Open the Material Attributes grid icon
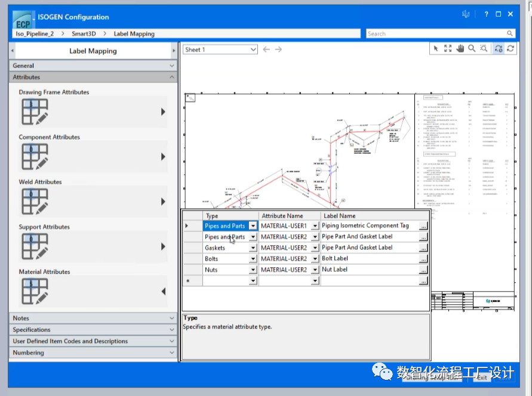The height and width of the screenshot is (396, 532). pyautogui.click(x=35, y=291)
